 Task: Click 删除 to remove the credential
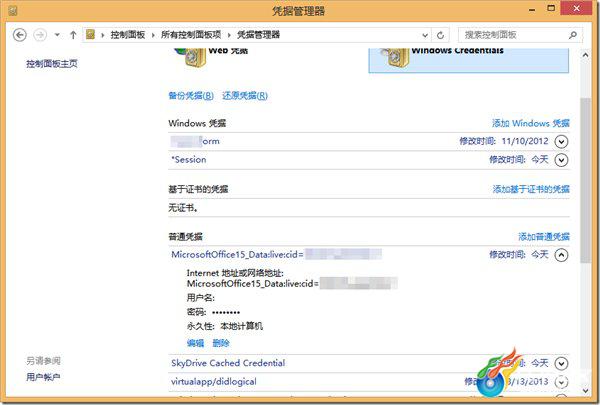coord(221,343)
